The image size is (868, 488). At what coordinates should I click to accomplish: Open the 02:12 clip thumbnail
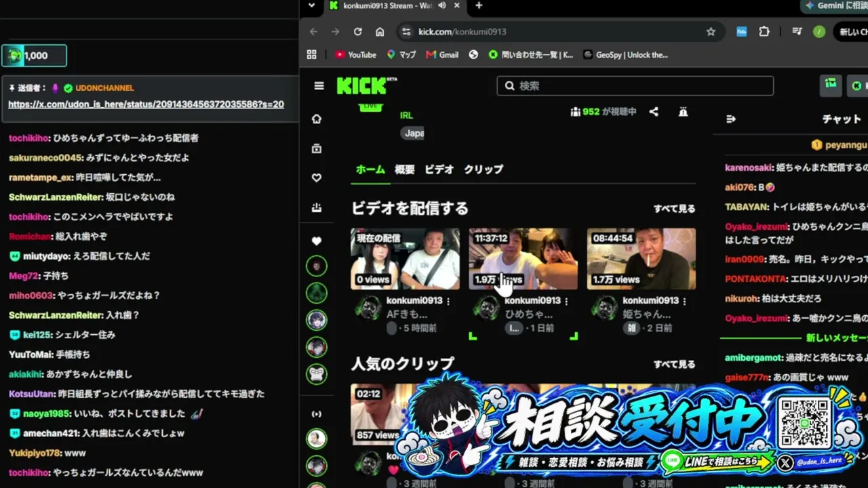click(x=380, y=414)
